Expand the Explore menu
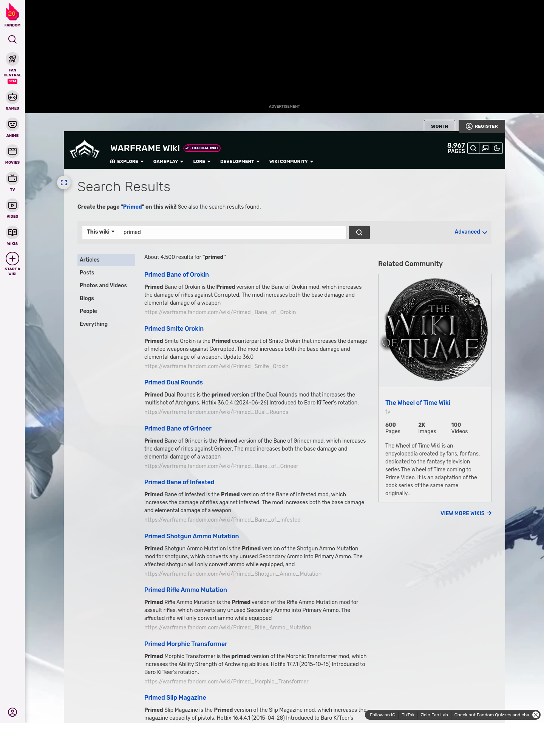Screen dimensions: 544x756 [127, 161]
